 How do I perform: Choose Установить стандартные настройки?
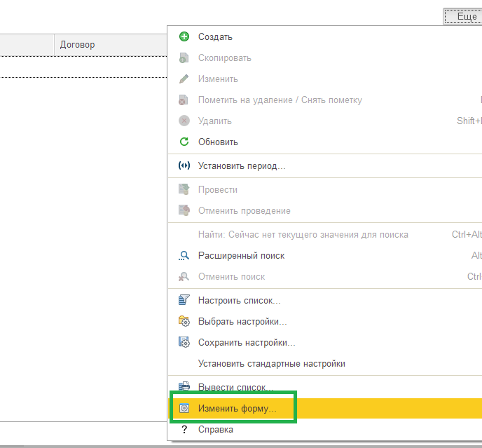coord(325,363)
